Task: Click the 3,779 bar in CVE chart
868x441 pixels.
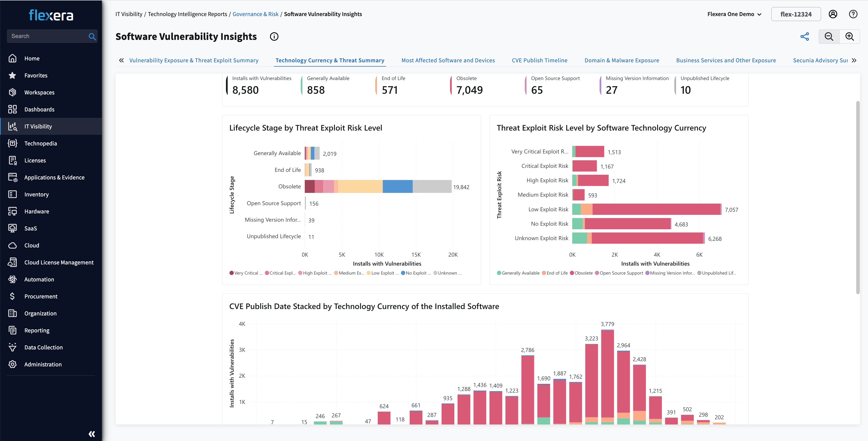Action: coord(607,377)
